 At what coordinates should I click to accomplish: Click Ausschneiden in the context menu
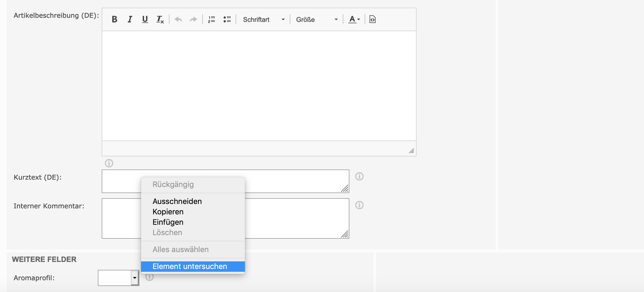pyautogui.click(x=177, y=201)
